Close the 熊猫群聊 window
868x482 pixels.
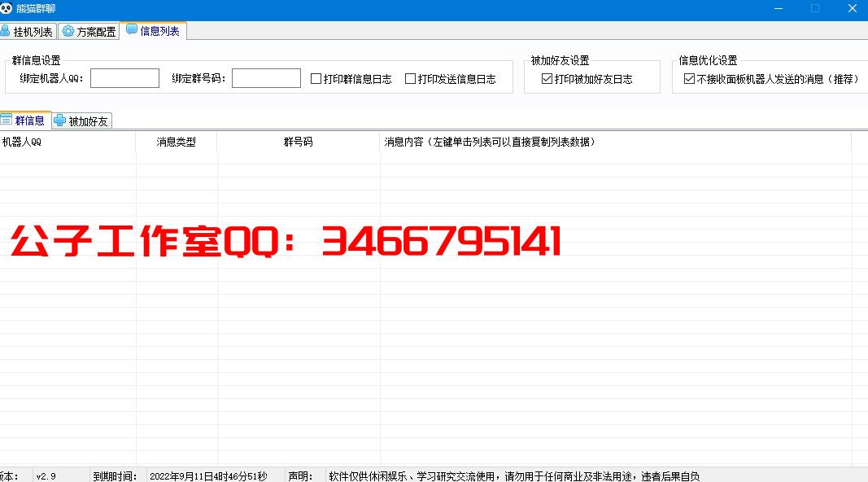[852, 8]
